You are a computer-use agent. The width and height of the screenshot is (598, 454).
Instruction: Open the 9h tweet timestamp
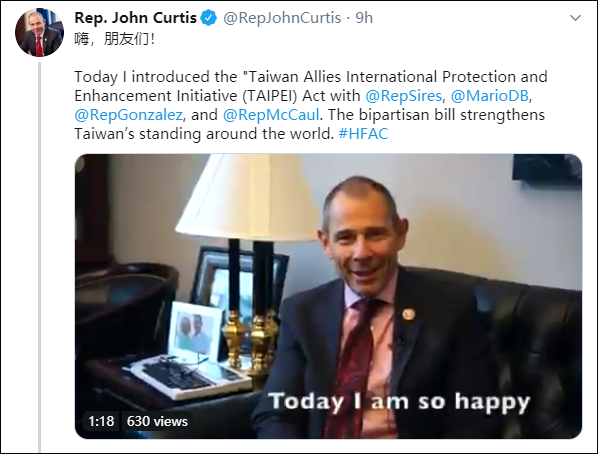pyautogui.click(x=364, y=18)
